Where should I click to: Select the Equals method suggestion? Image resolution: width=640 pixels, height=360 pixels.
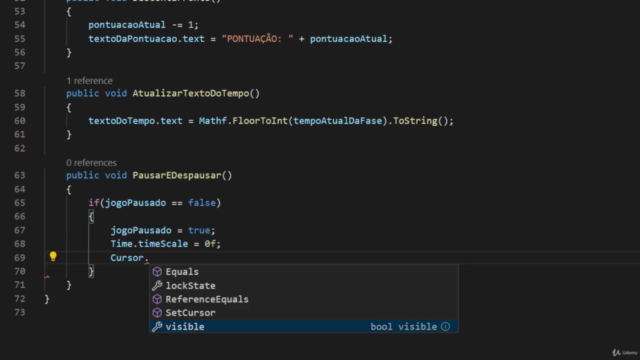click(x=304, y=272)
